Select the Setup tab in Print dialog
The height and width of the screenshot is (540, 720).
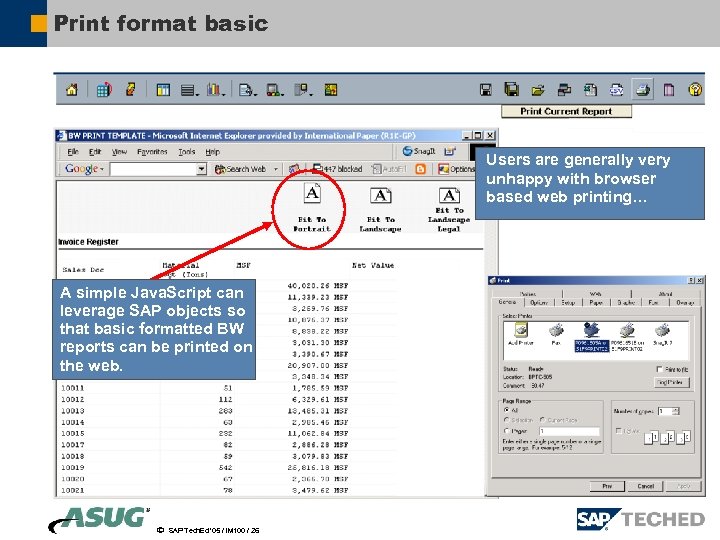568,303
